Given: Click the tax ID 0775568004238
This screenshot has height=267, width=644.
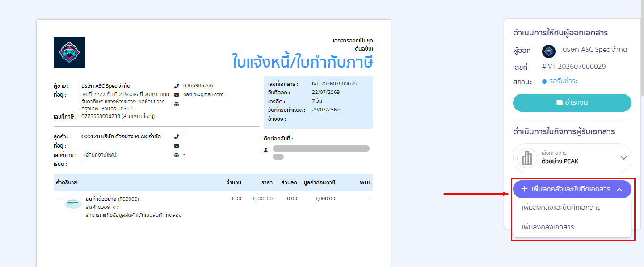Looking at the screenshot, I should pyautogui.click(x=101, y=116).
